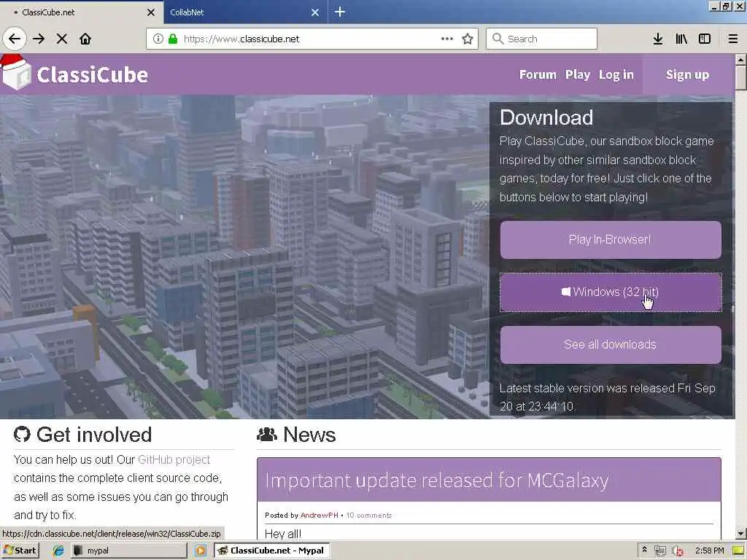Click the page scrollbar down arrow
This screenshot has width=747, height=560.
[x=740, y=534]
